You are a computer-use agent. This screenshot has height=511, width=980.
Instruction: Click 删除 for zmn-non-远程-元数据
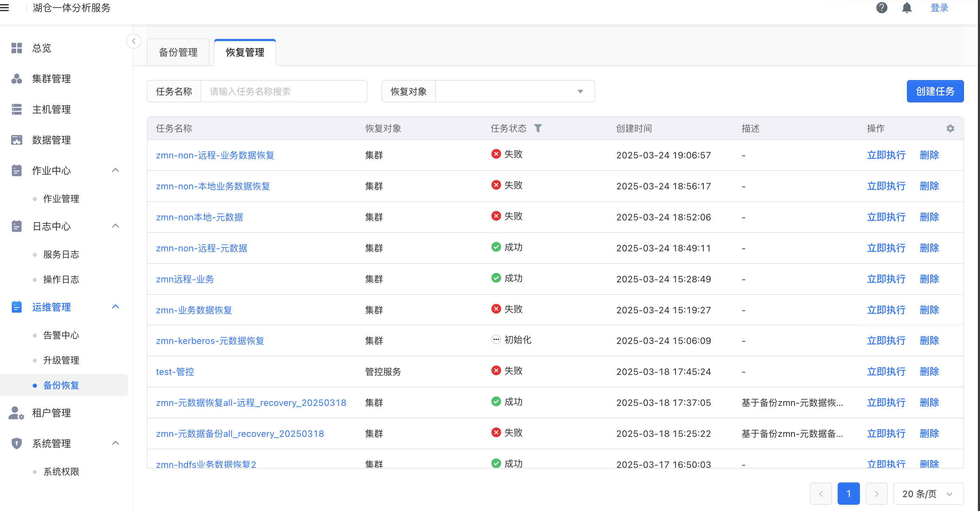point(929,248)
